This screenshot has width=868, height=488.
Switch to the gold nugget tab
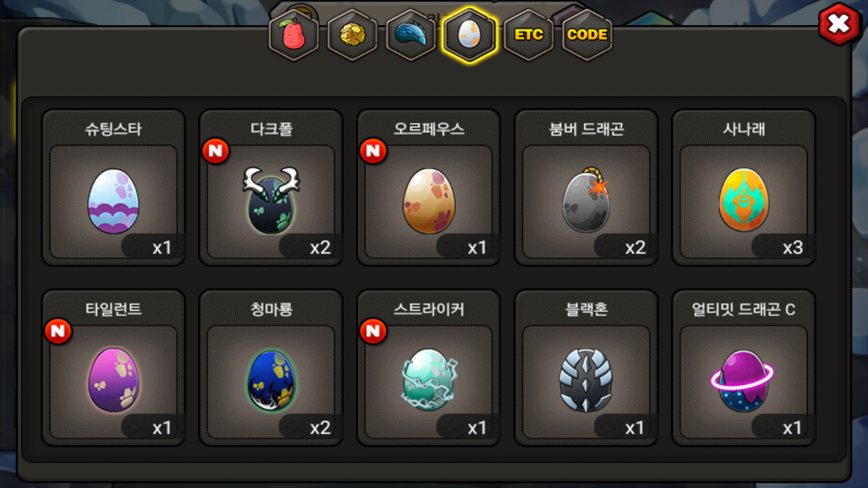[353, 35]
